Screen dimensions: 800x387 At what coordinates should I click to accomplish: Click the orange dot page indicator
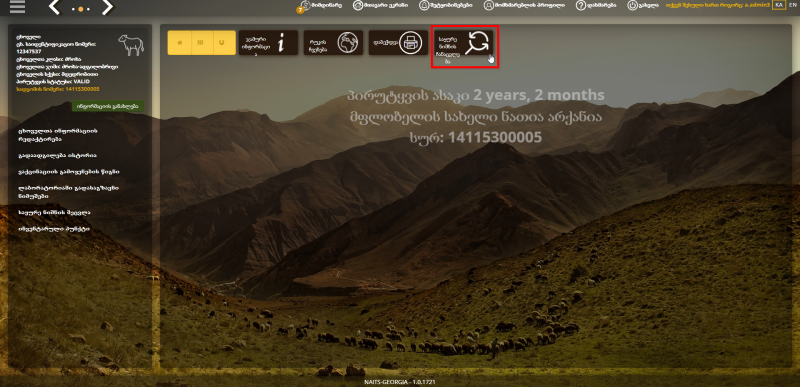[81, 9]
